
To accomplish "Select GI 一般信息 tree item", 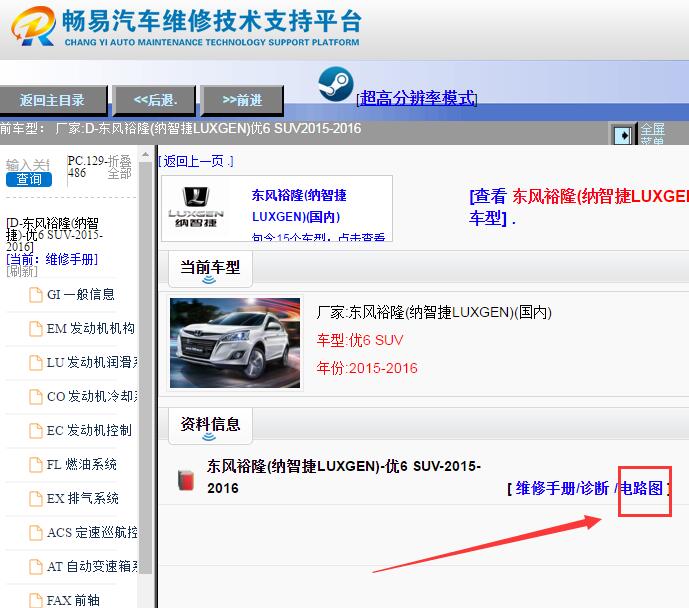I will (81, 294).
